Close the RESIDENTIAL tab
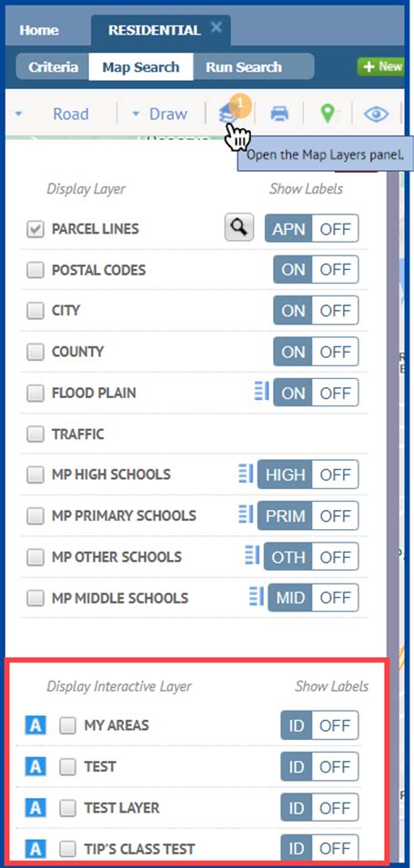This screenshot has width=414, height=868. click(217, 27)
